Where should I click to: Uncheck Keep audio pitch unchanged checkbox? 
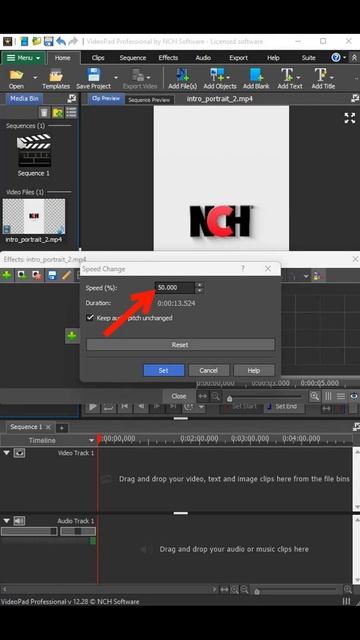pos(90,318)
